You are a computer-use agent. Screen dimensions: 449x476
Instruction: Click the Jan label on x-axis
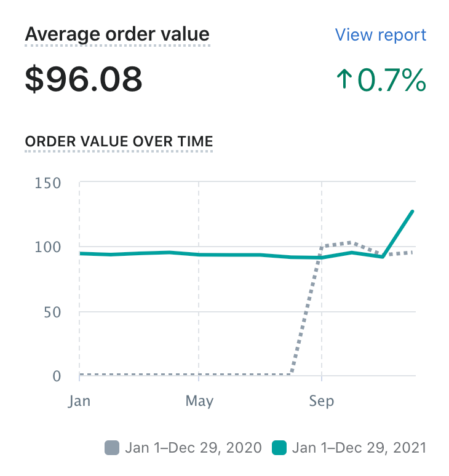pos(80,401)
